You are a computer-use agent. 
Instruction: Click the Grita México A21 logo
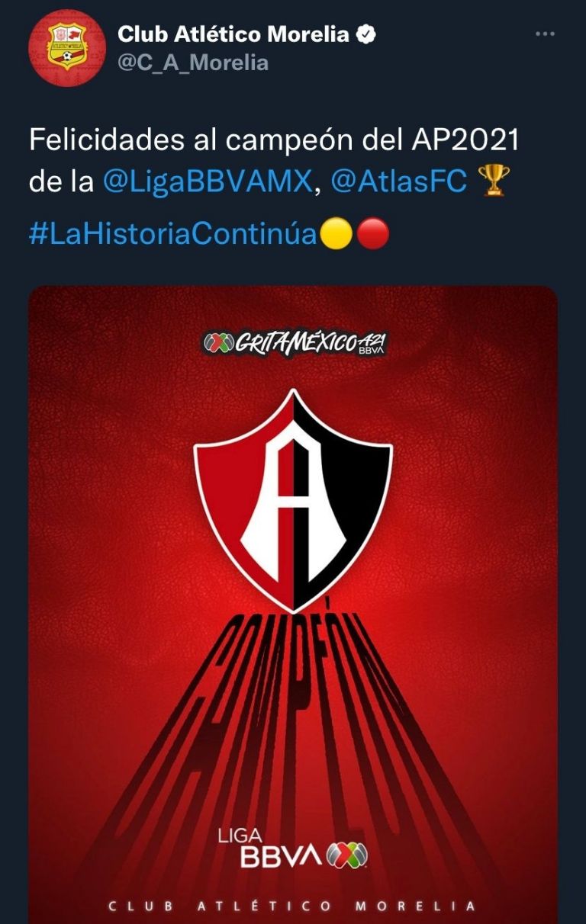coord(294,344)
